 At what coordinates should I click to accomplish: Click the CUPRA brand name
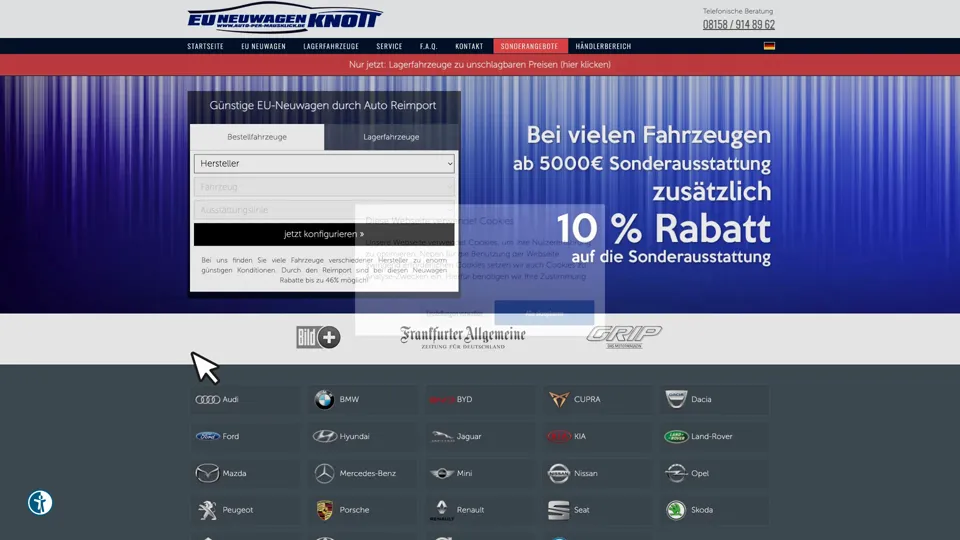point(587,400)
